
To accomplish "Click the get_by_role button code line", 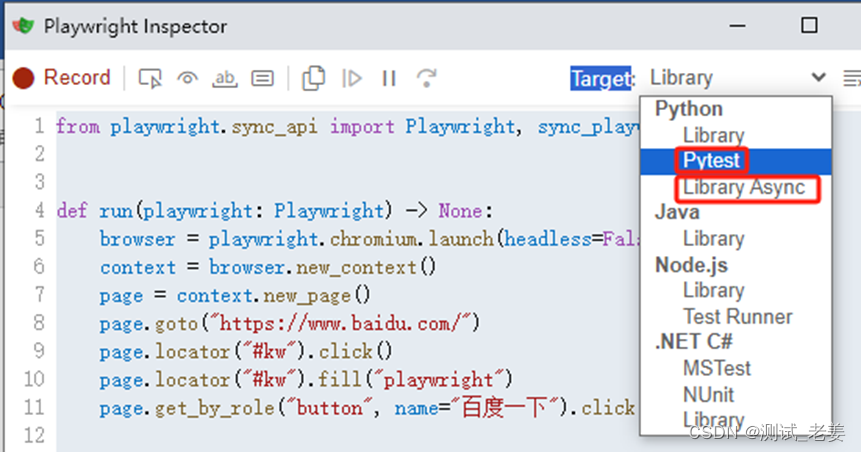I will 368,408.
